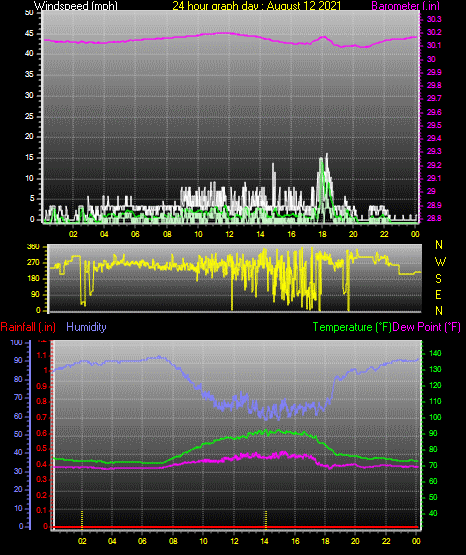Click the 35 windspeed scale value

coord(29,75)
